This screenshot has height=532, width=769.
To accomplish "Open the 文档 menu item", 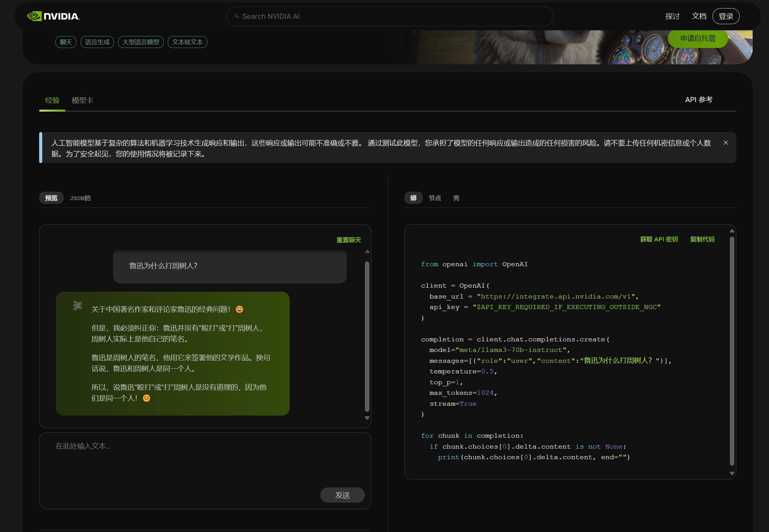I will tap(699, 16).
